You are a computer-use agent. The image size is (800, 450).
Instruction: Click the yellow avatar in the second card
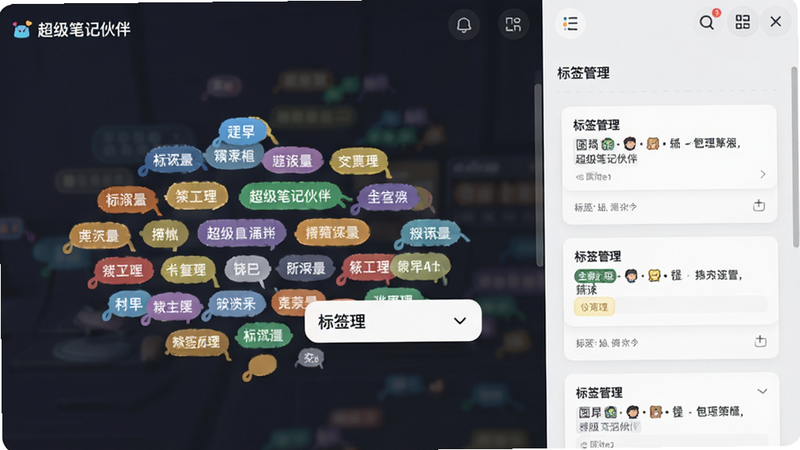(654, 276)
